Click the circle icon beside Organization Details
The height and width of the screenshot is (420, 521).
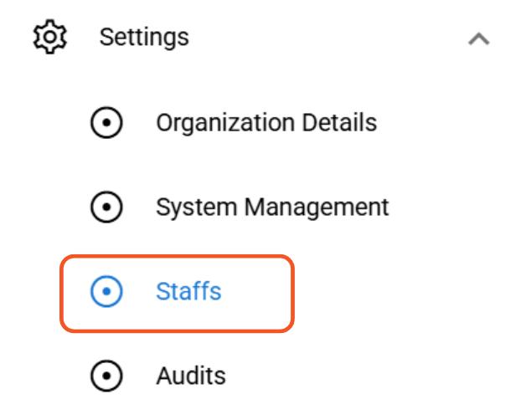click(x=106, y=124)
